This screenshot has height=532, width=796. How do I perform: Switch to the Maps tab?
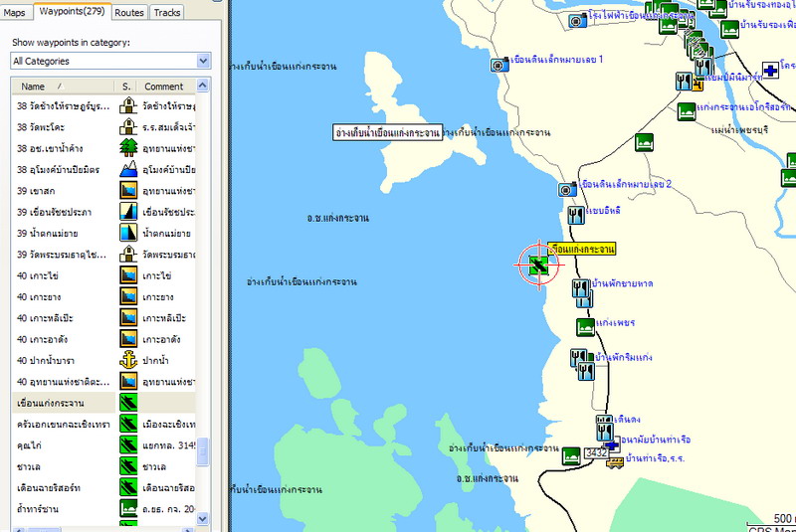(x=14, y=13)
